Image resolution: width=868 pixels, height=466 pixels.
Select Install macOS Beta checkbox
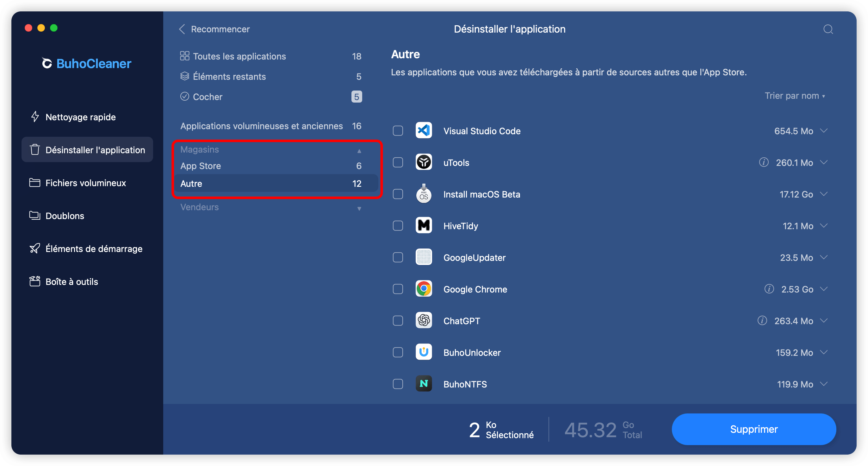pos(398,194)
